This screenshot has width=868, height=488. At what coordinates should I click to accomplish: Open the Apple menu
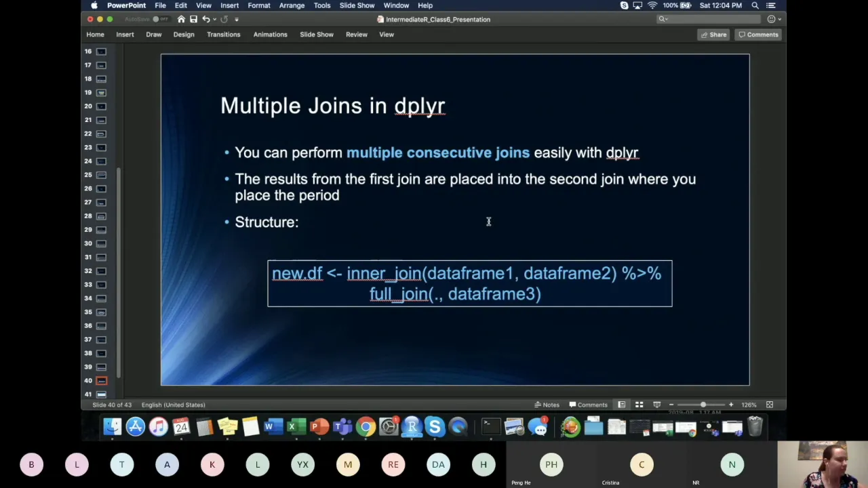tap(94, 5)
